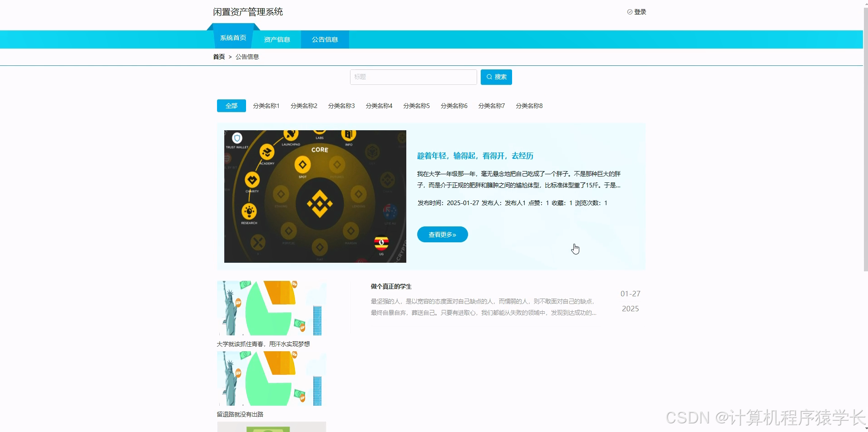Click the login icon next to 登录
The image size is (868, 432).
[x=629, y=12]
